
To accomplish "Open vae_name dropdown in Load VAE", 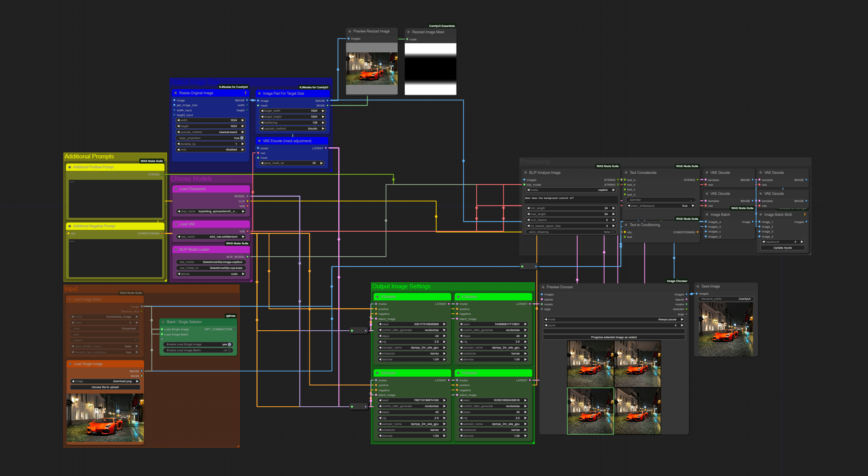I will (211, 237).
